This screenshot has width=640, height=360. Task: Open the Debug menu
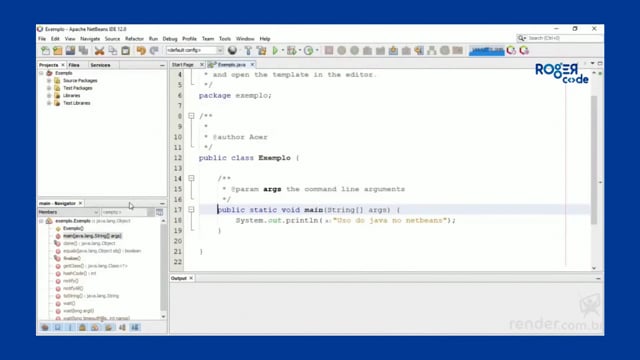tap(170, 39)
